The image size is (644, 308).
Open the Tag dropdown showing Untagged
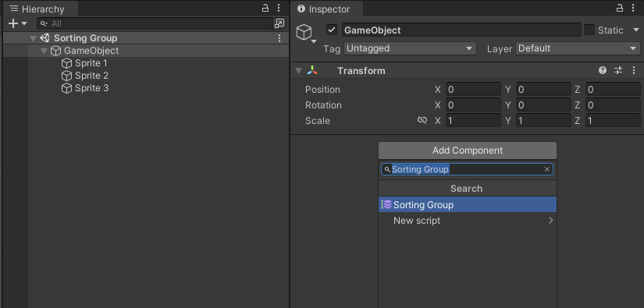[x=410, y=48]
